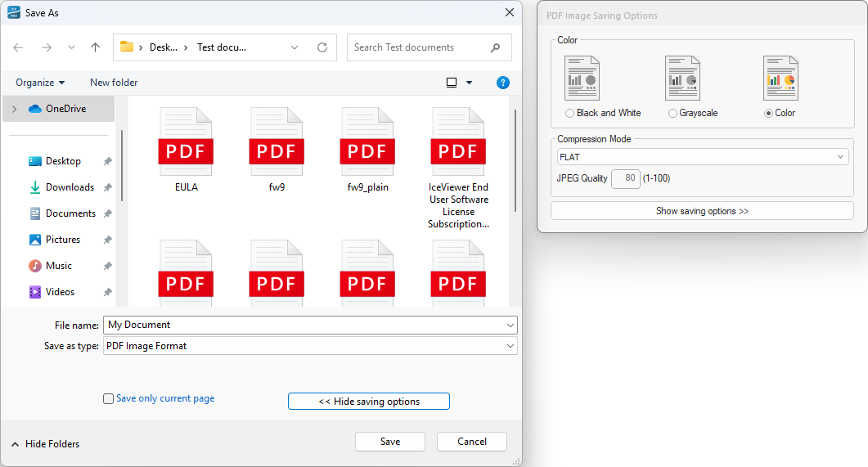Go up one folder level arrow
Viewport: 868px width, 467px height.
coord(95,47)
